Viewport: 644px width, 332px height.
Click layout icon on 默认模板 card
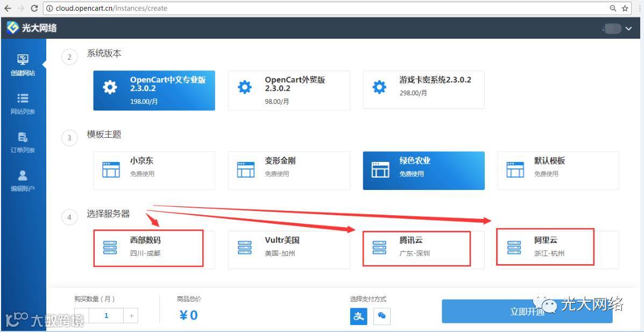(515, 169)
